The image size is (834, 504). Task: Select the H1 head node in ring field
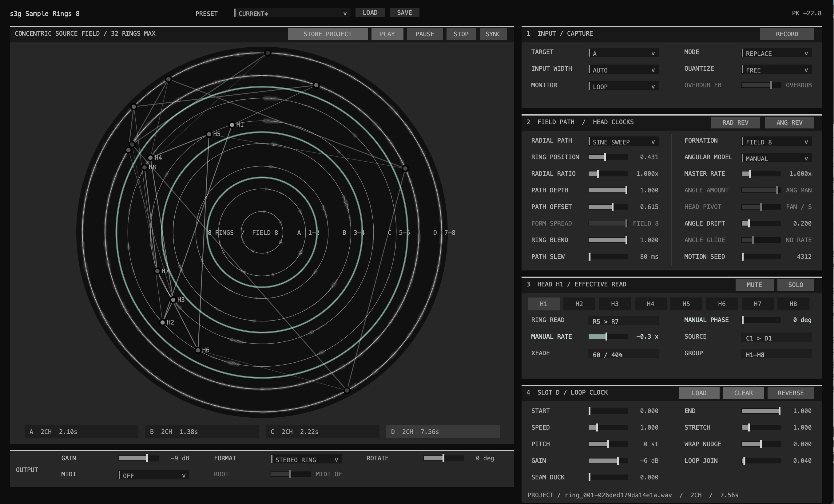(x=232, y=125)
